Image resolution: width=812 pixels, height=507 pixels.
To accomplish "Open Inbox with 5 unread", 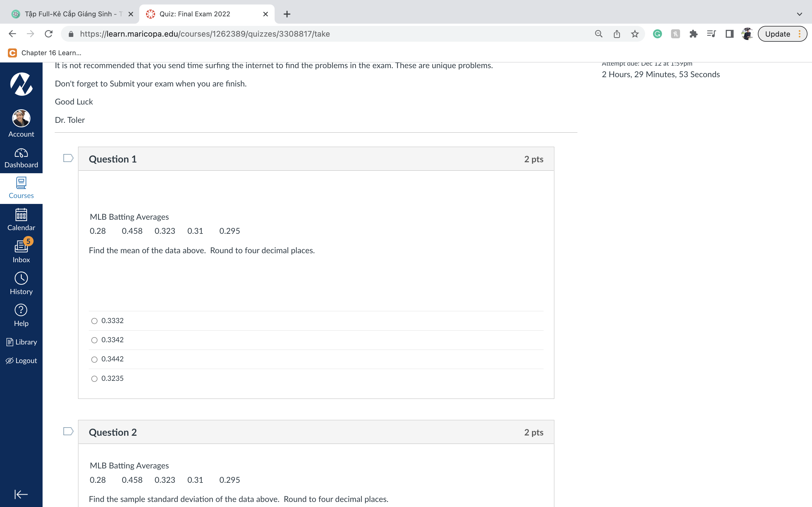I will [21, 252].
